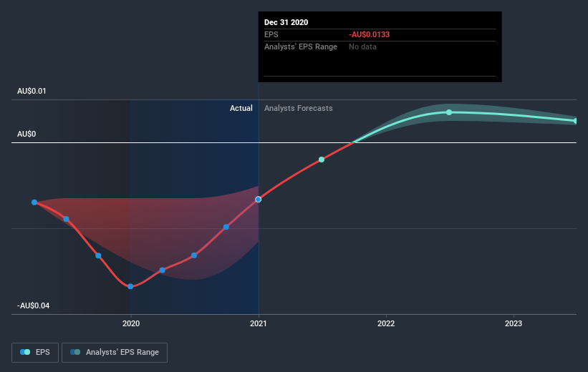
Task: Select the first EPS data point in early 2019
Action: point(34,202)
